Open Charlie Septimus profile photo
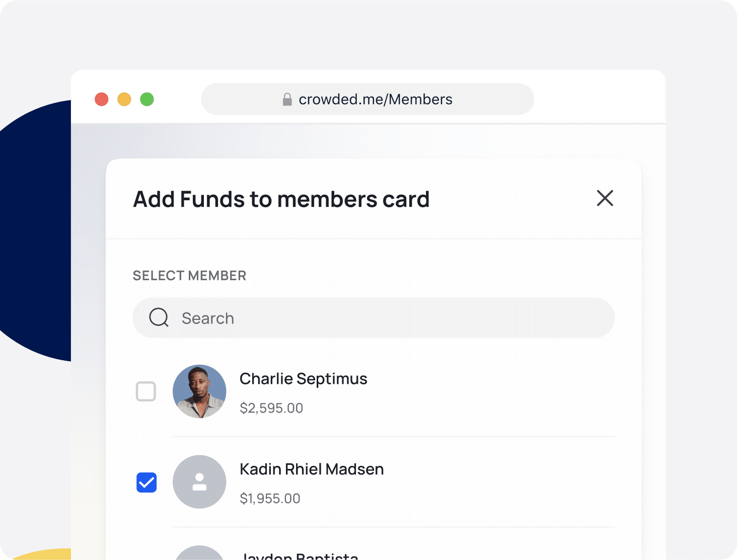Viewport: 737px width, 560px height. click(x=199, y=391)
